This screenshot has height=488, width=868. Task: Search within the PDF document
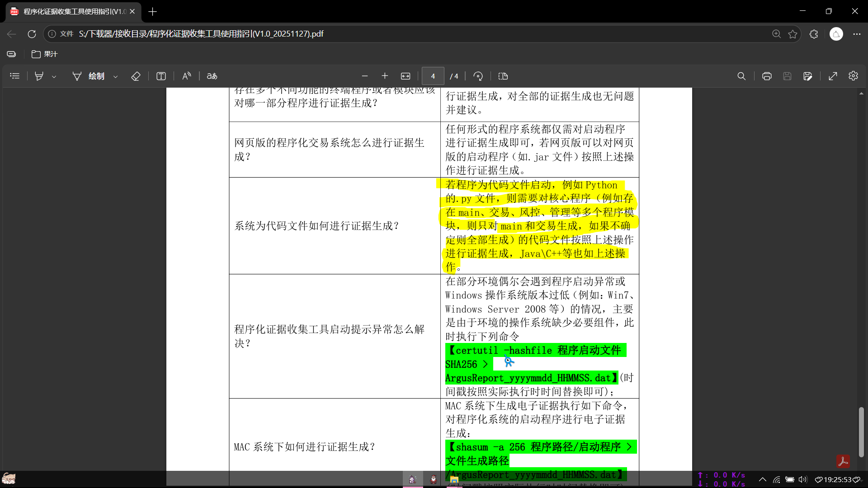(741, 76)
